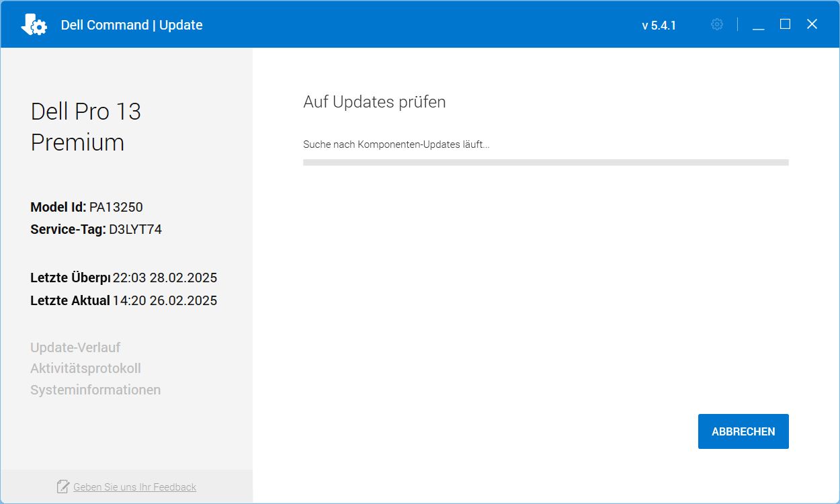This screenshot has height=504, width=840.
Task: Click the 'Suche nach Komponenten-Updates läuft' status text
Action: (396, 144)
